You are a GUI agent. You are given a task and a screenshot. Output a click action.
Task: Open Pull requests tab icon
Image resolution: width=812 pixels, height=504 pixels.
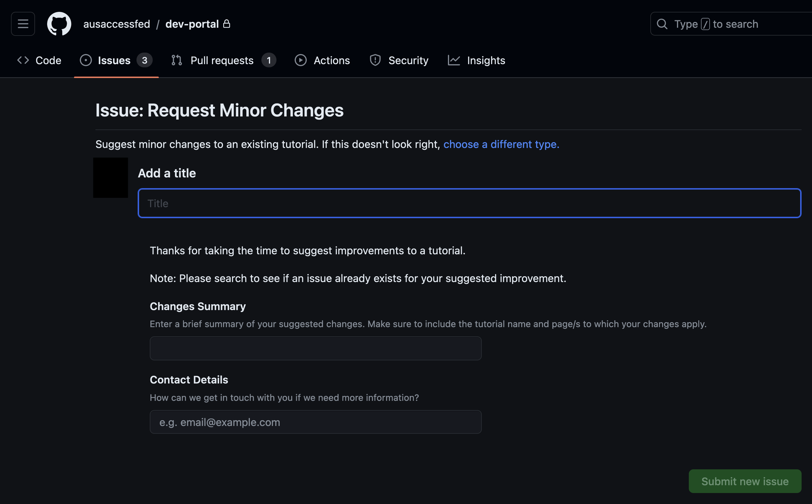click(x=176, y=60)
